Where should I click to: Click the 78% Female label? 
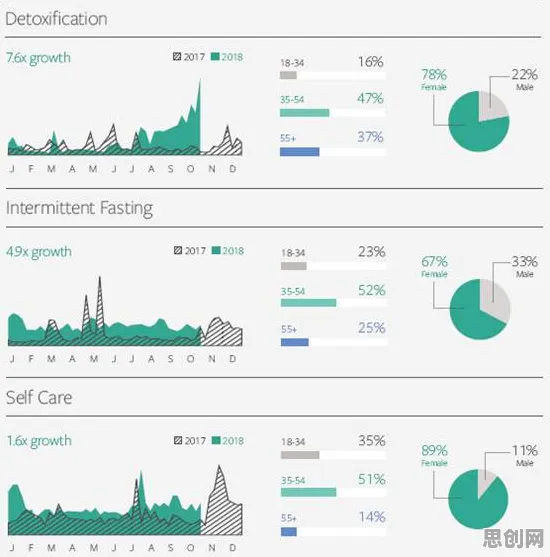coord(434,79)
